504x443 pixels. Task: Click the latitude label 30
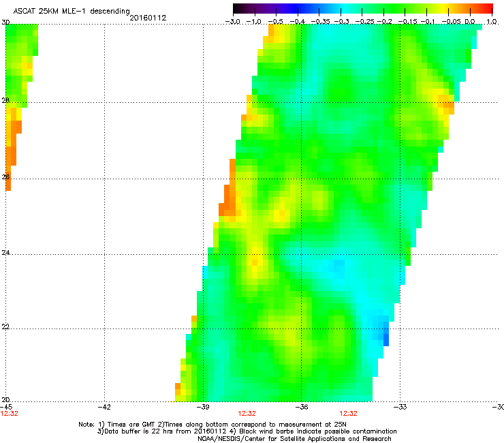(x=5, y=22)
